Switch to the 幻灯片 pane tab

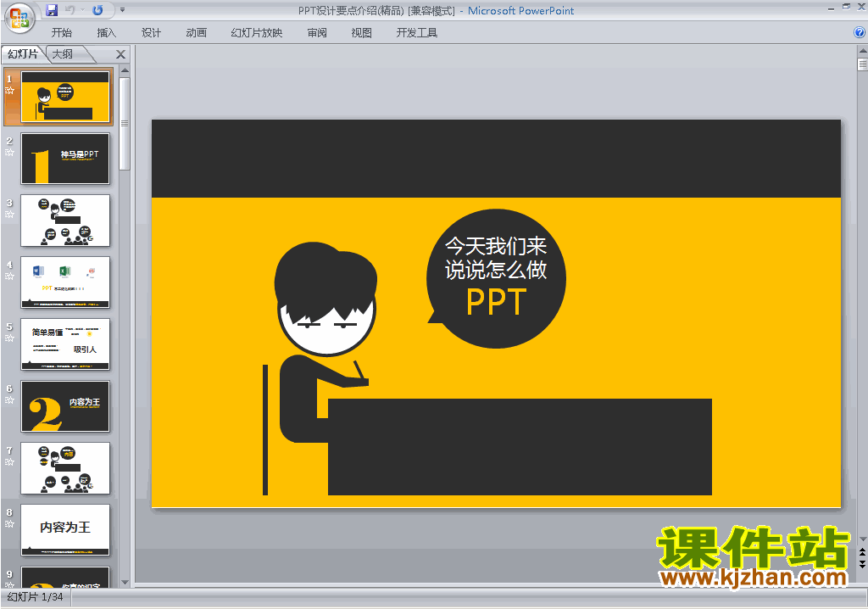point(22,53)
